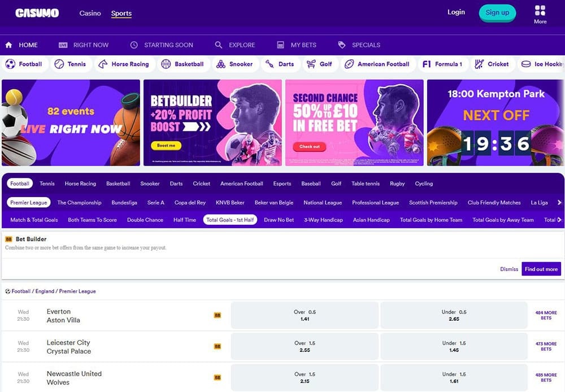The width and height of the screenshot is (565, 392).
Task: Bet Over 0.5 at 1.41 Everton
Action: (x=305, y=315)
